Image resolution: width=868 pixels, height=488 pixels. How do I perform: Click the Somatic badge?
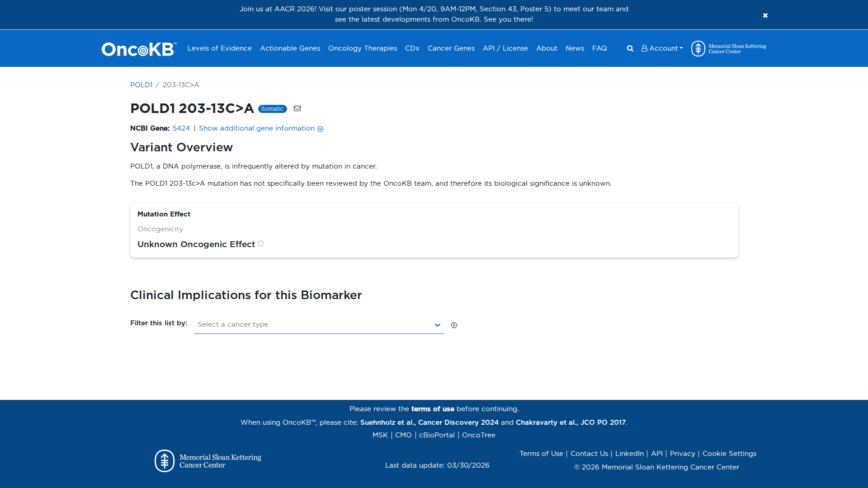[272, 109]
